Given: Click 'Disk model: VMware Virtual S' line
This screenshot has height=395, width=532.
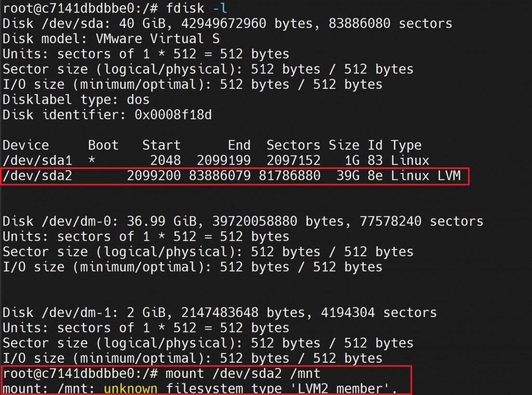Looking at the screenshot, I should click(x=111, y=38).
